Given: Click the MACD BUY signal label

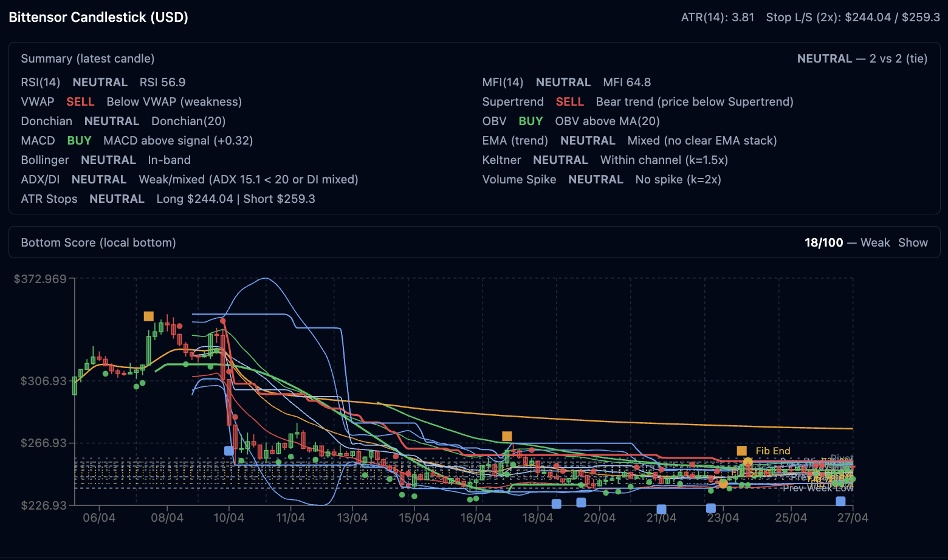Looking at the screenshot, I should [x=79, y=140].
